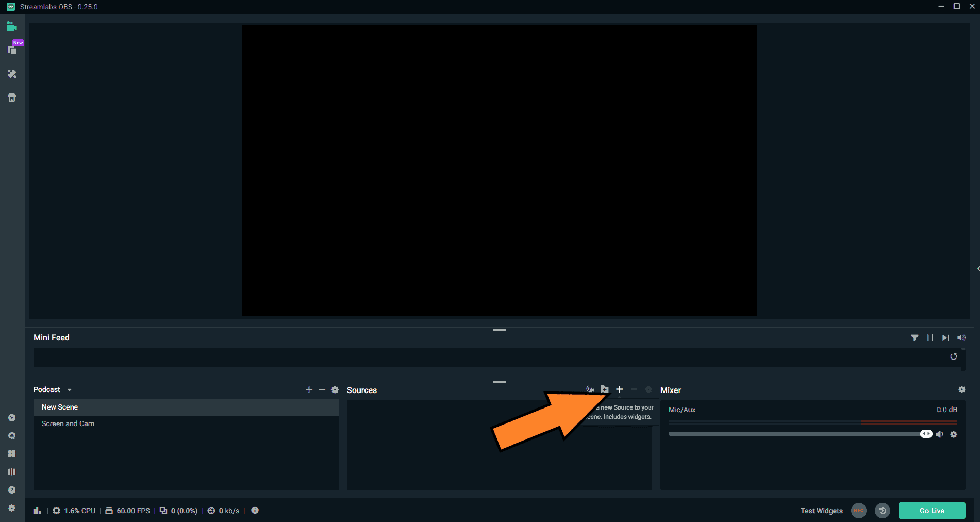
Task: Open the Podcast scene collection dropdown
Action: (x=70, y=390)
